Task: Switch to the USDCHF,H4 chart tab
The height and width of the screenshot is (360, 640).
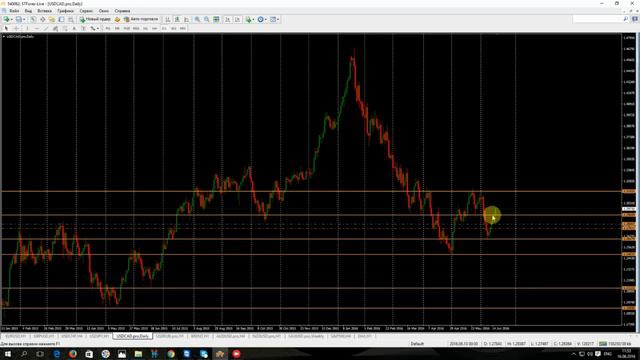Action: (72, 336)
